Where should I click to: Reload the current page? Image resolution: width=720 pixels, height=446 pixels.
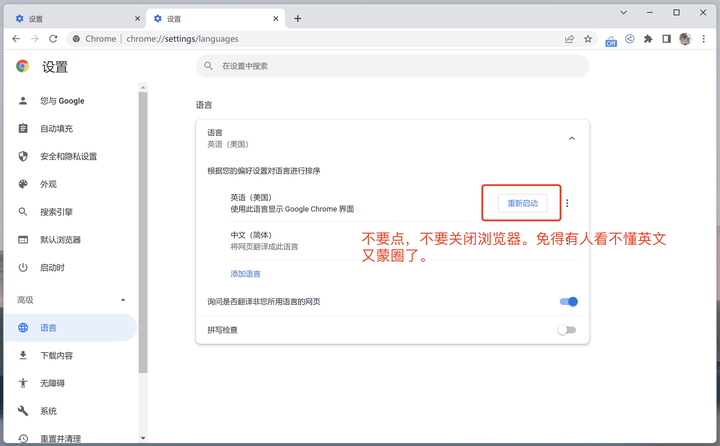coord(53,39)
